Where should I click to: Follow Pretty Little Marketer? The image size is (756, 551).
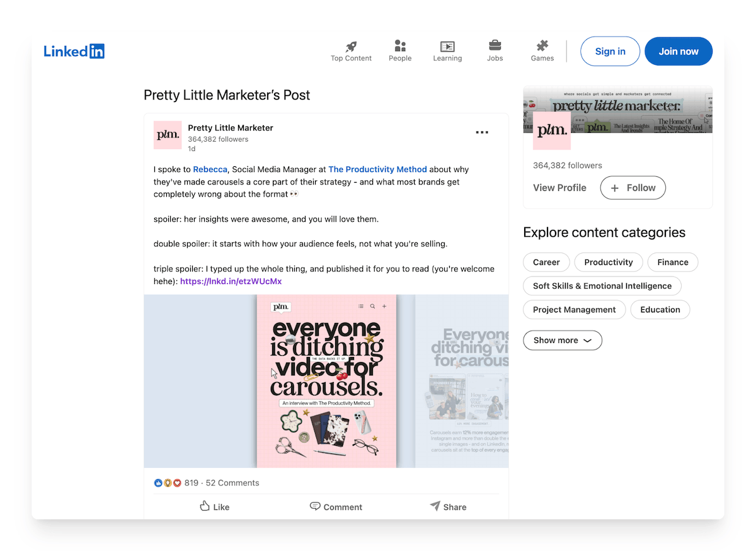633,188
